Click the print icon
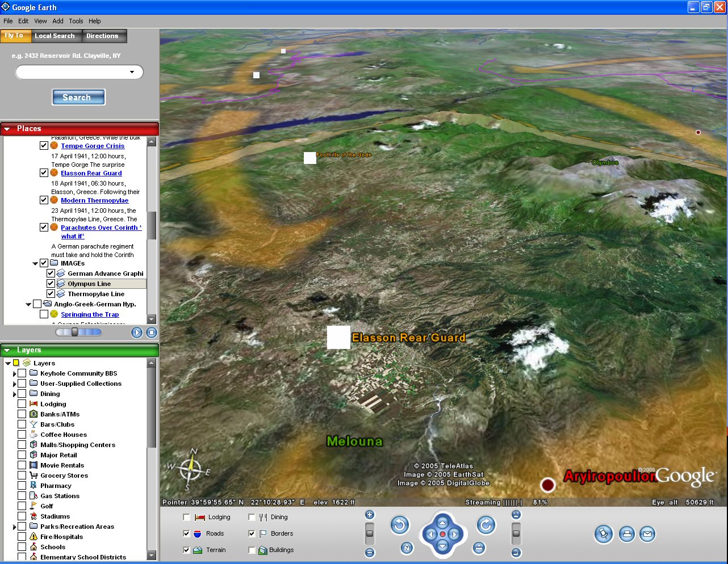728x564 pixels. tap(627, 534)
